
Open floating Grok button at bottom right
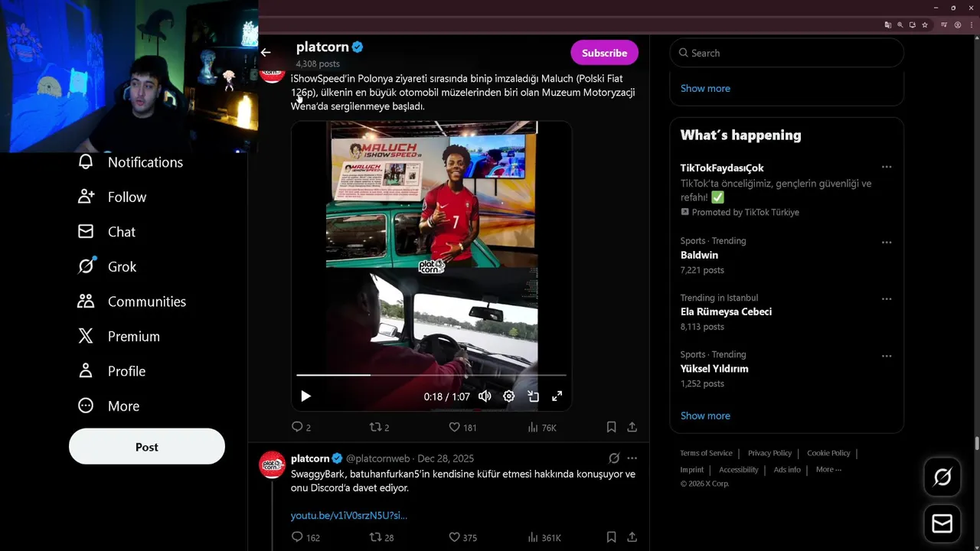(x=942, y=477)
